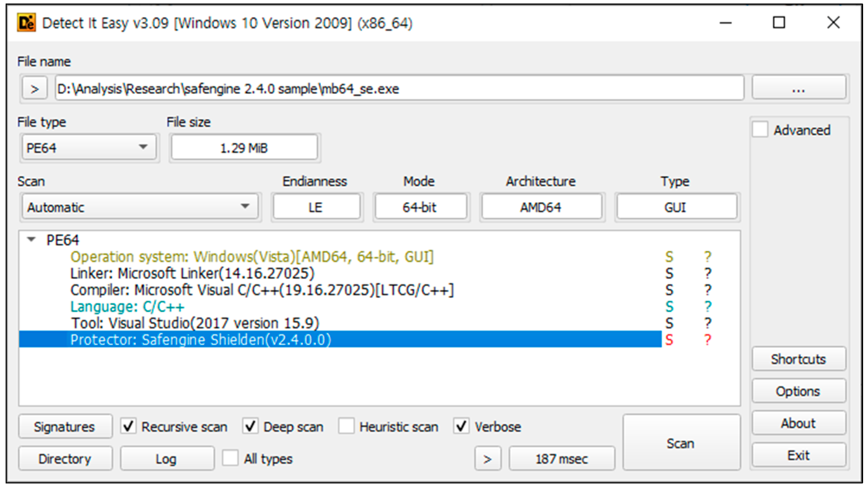Enable the Heuristic scan checkbox
Image resolution: width=868 pixels, height=488 pixels.
(x=346, y=426)
